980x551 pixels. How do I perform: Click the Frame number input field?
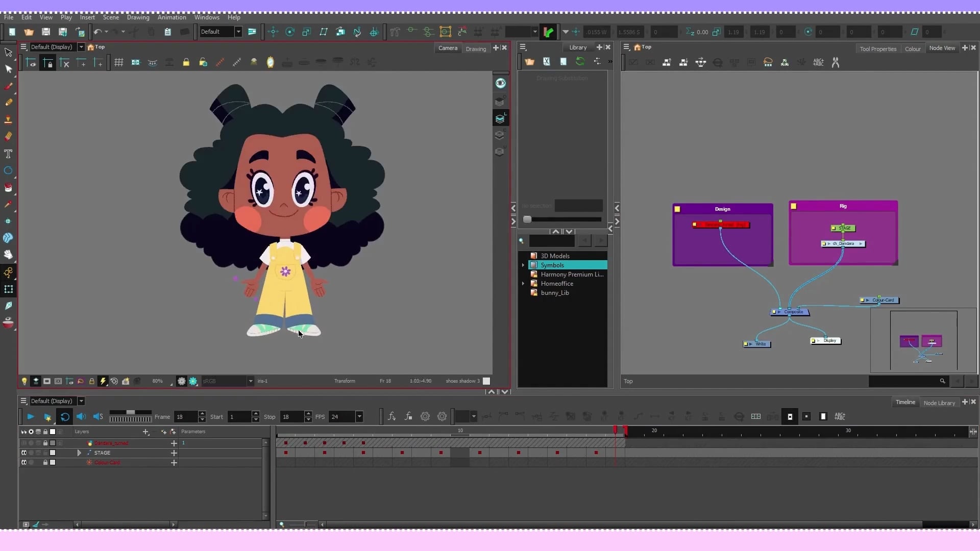(185, 417)
